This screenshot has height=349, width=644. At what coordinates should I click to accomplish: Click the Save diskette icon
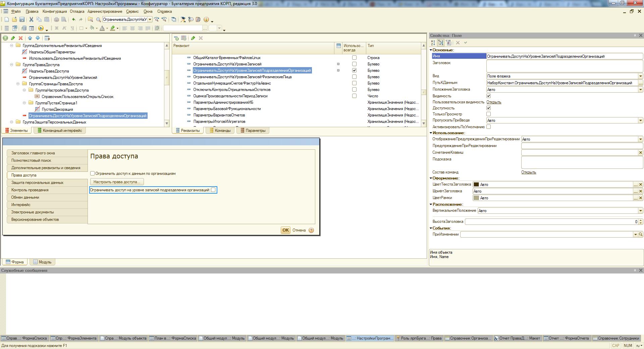22,20
